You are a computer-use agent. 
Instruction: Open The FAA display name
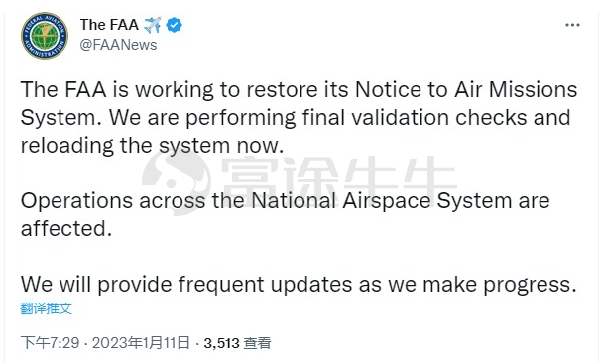(x=109, y=25)
